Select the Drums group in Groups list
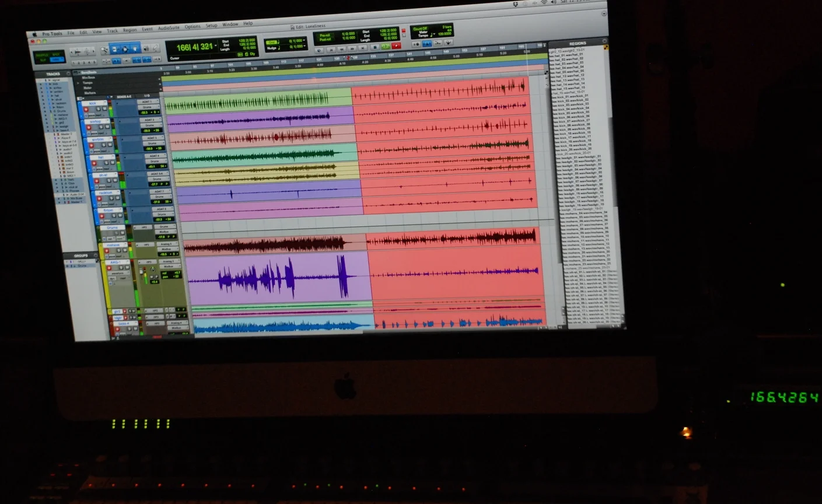The height and width of the screenshot is (504, 822). pos(82,266)
